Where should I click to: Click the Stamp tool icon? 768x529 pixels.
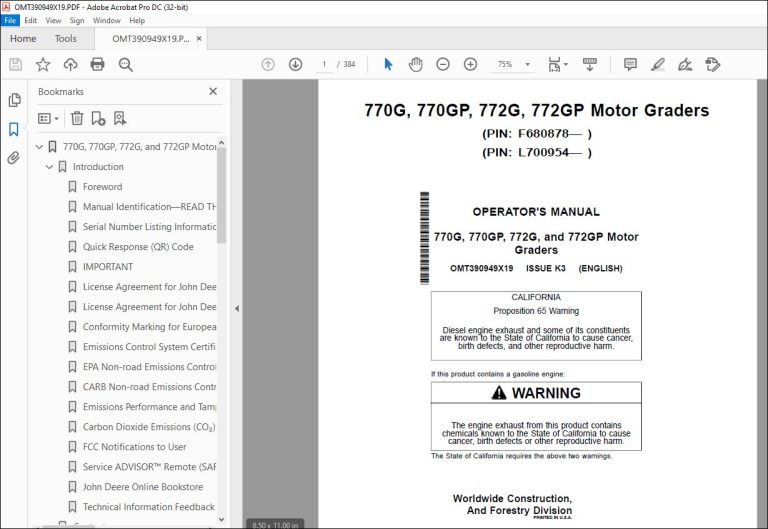point(713,64)
